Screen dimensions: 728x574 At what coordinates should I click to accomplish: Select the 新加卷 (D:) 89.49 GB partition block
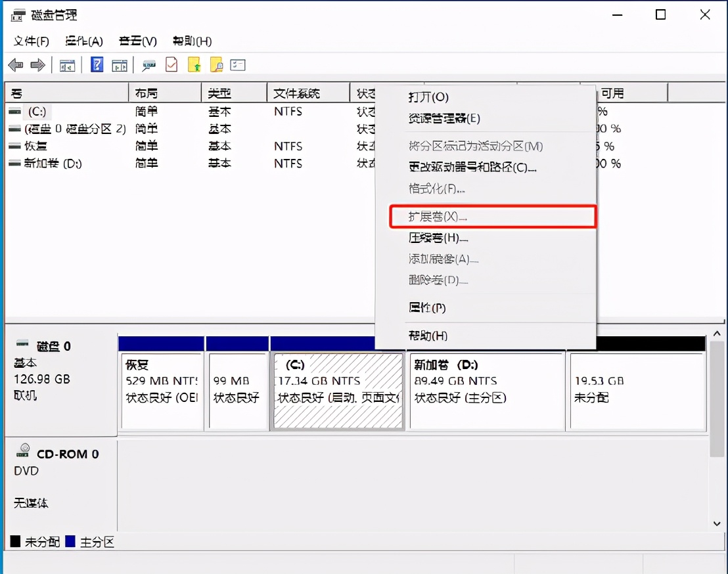pyautogui.click(x=487, y=391)
